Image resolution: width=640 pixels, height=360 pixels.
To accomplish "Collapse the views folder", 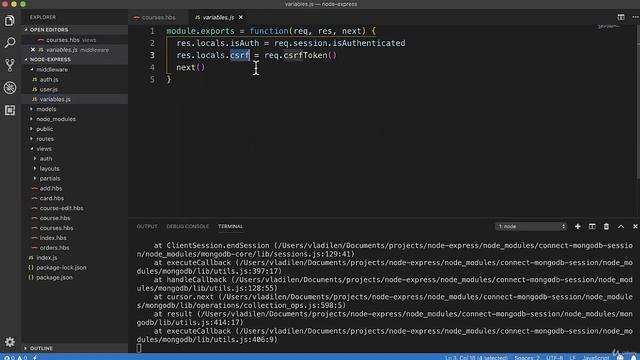I will coord(44,149).
